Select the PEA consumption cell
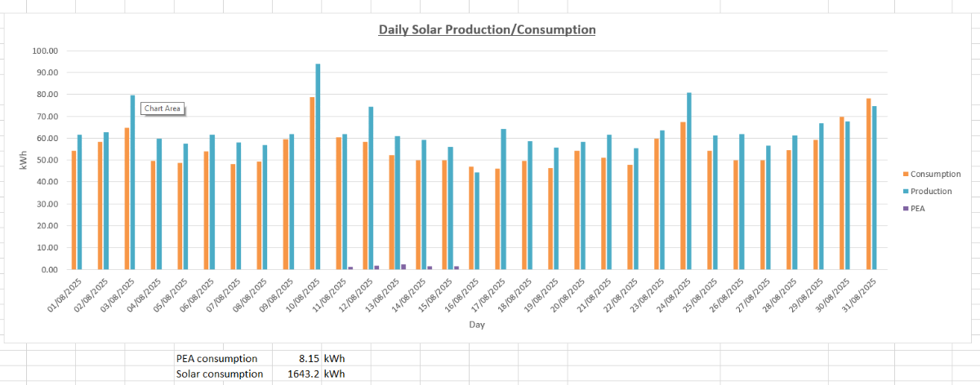The height and width of the screenshot is (385, 980). tap(217, 359)
